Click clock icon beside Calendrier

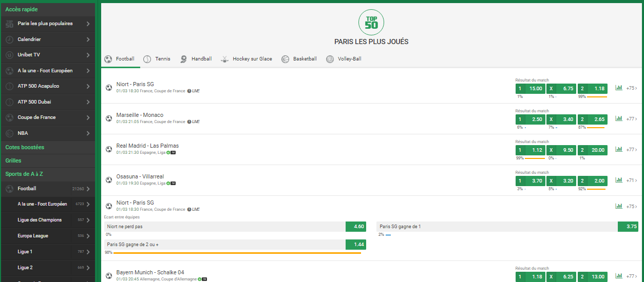(9, 39)
